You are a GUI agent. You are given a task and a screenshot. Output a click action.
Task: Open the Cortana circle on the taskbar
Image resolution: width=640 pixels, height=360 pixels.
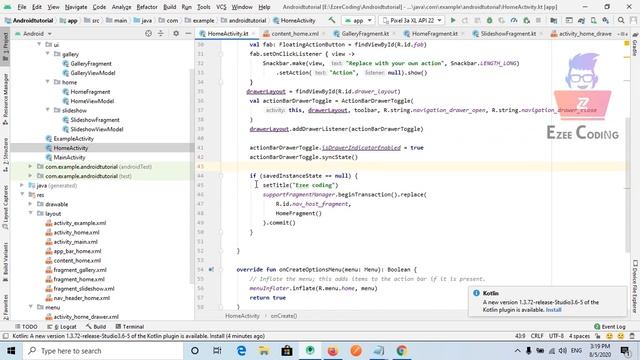195,351
